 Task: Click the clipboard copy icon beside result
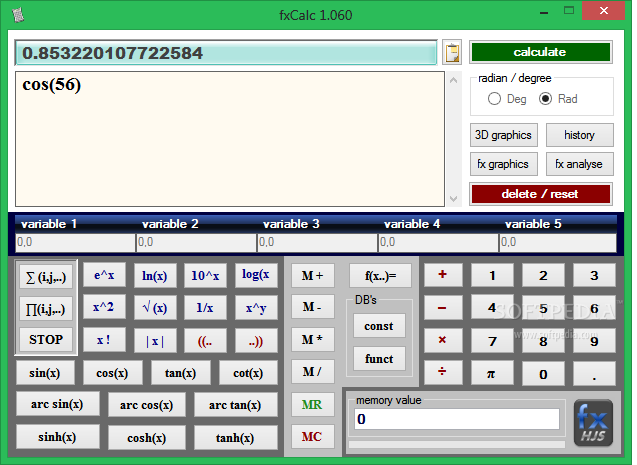[x=452, y=52]
